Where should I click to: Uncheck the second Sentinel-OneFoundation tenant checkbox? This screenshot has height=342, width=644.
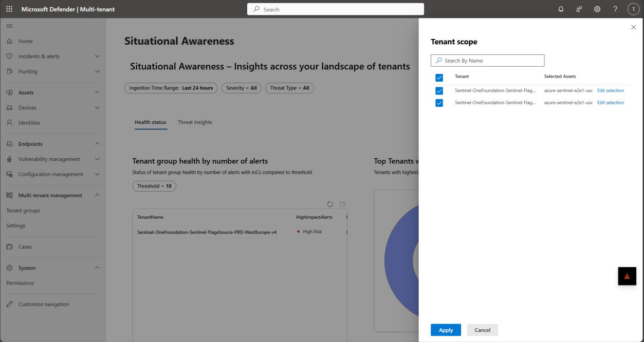pyautogui.click(x=439, y=103)
